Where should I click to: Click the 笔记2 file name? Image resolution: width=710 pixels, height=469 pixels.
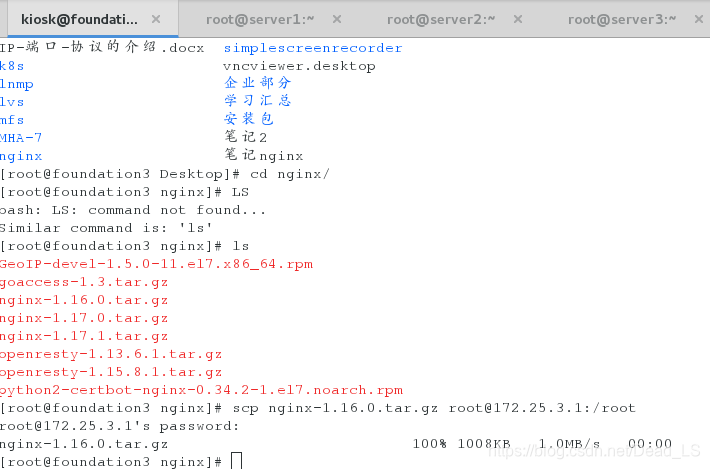click(x=245, y=137)
